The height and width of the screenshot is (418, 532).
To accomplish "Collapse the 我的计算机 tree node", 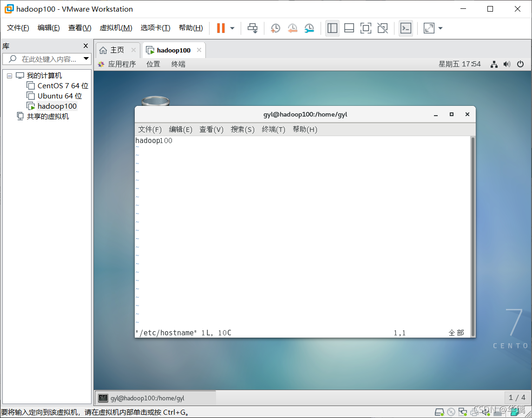I will point(9,75).
